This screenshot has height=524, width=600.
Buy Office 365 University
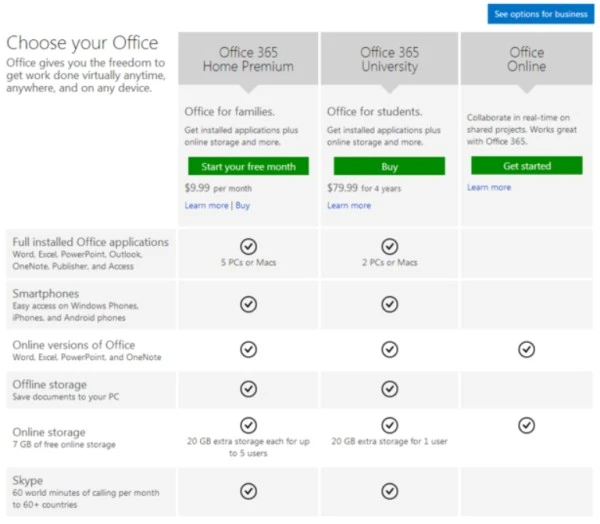(389, 167)
